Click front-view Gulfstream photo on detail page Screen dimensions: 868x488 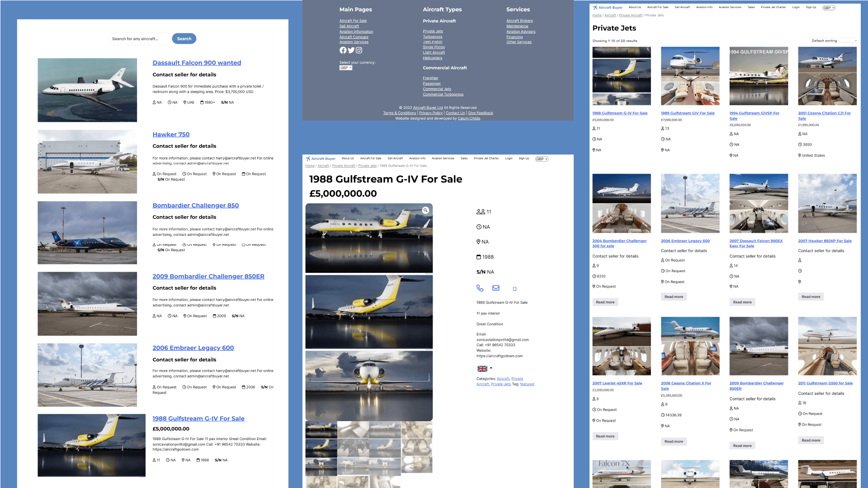369,386
